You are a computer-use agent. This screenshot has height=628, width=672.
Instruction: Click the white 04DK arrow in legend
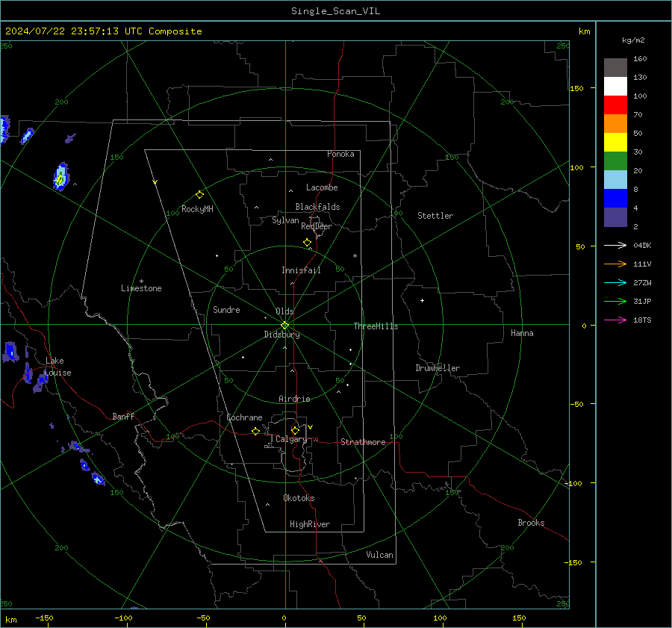(x=615, y=245)
